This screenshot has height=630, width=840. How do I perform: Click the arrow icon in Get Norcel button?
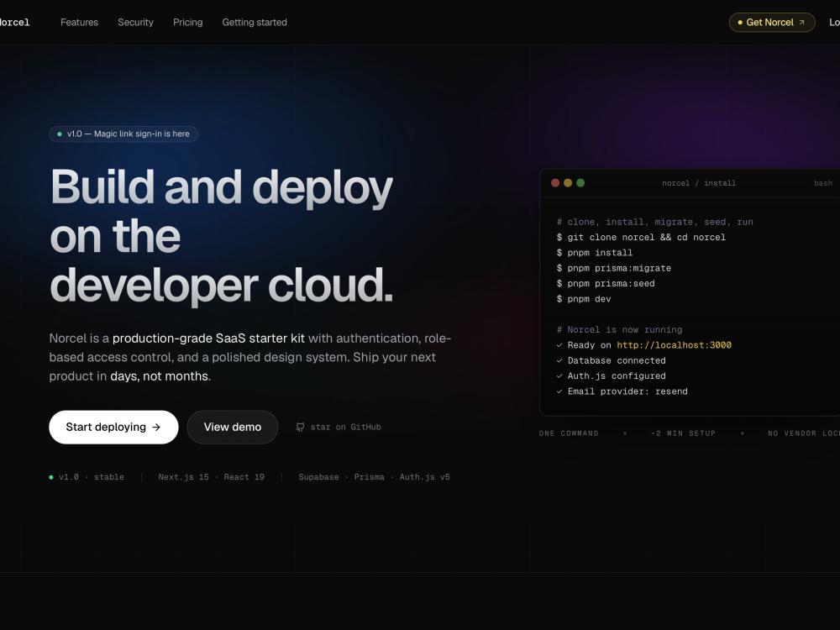pyautogui.click(x=802, y=23)
